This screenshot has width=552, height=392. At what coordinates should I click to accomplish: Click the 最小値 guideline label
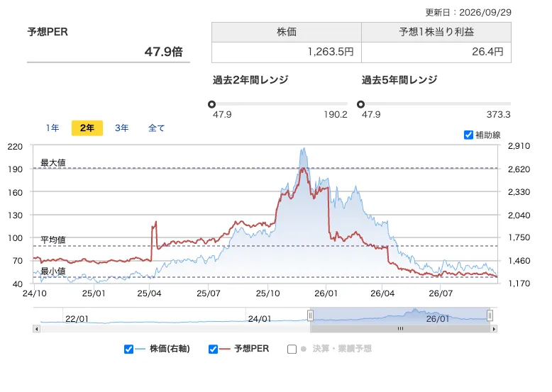point(53,271)
